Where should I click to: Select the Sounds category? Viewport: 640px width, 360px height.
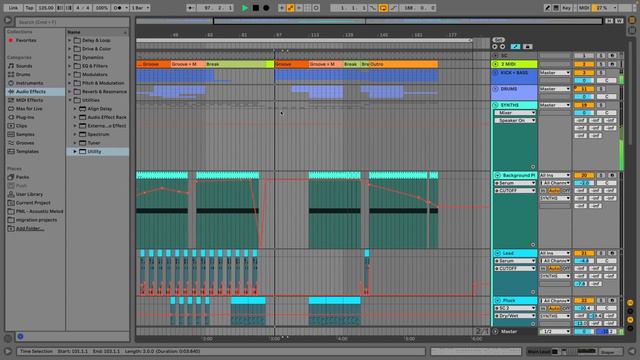pyautogui.click(x=24, y=66)
